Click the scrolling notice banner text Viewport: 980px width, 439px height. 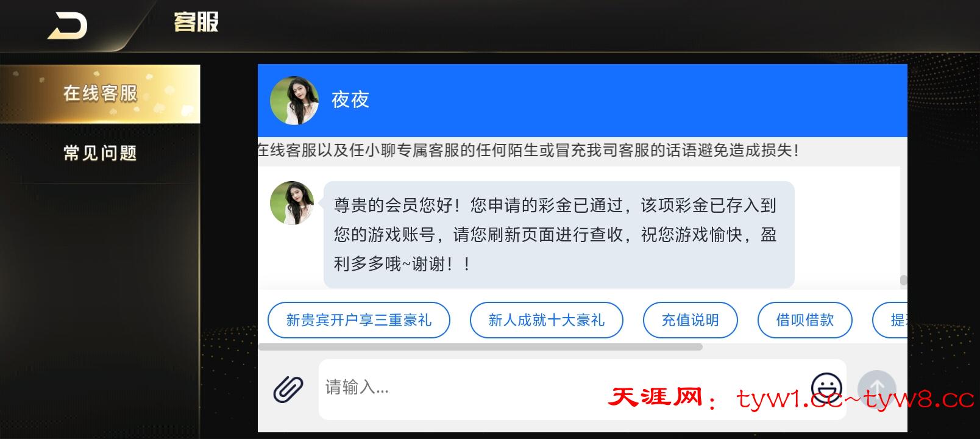tap(528, 150)
